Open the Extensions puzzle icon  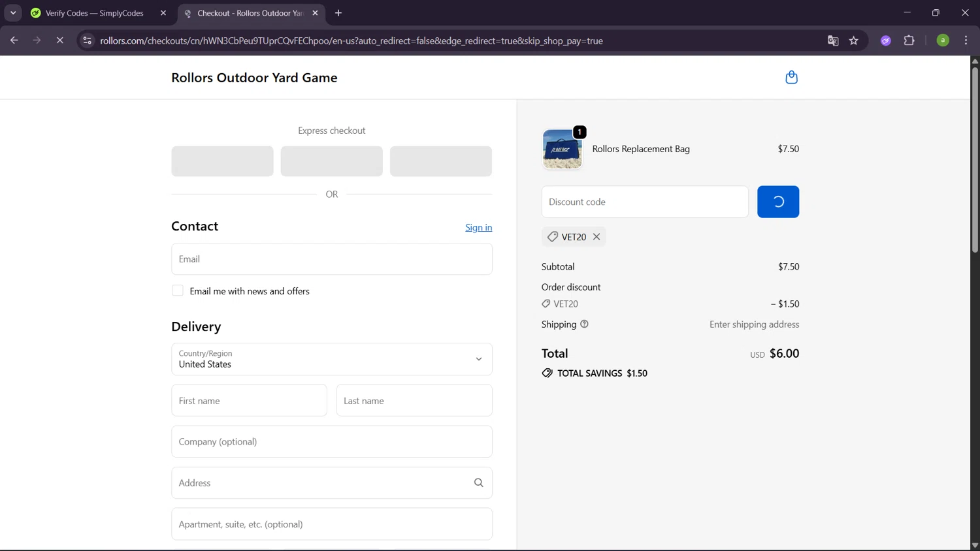909,40
